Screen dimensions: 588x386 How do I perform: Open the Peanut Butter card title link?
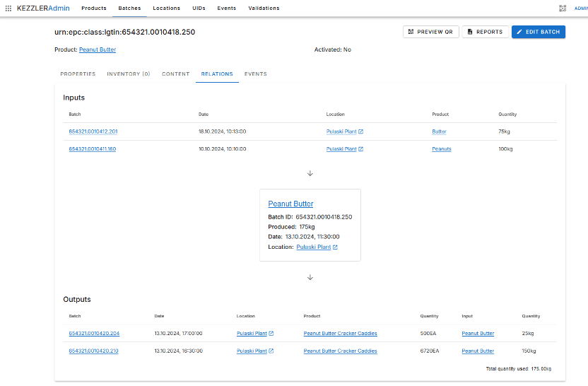coord(290,204)
